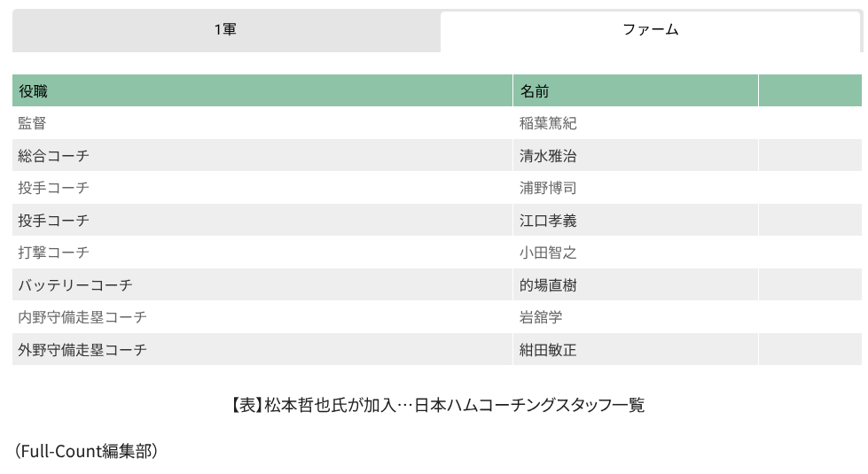The height and width of the screenshot is (474, 868).
Task: Click the Full-Count編集部 credit text
Action: (86, 452)
